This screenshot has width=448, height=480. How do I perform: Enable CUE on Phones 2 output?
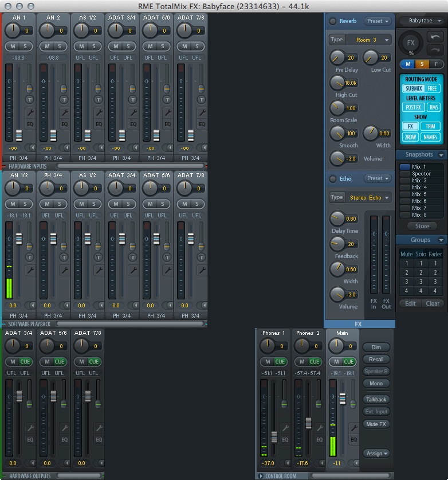(315, 361)
